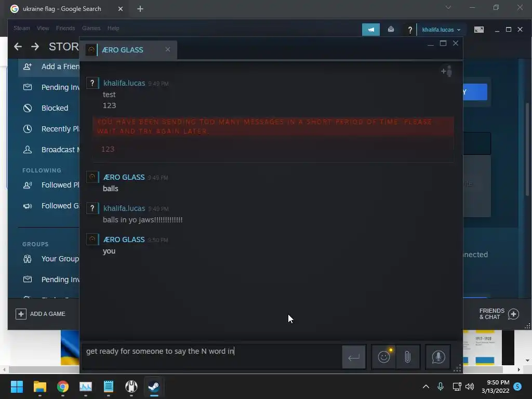This screenshot has width=532, height=399.
Task: Click the Add a Friend sidebar icon
Action: point(28,66)
